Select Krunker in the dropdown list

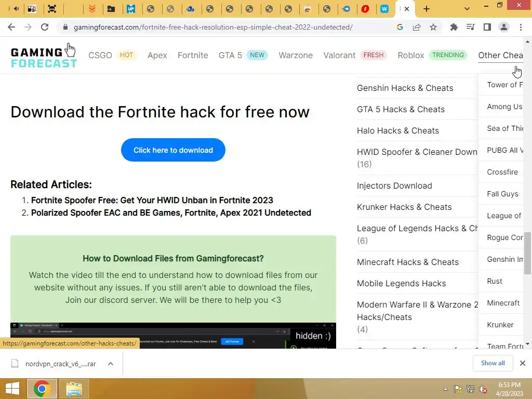point(500,325)
